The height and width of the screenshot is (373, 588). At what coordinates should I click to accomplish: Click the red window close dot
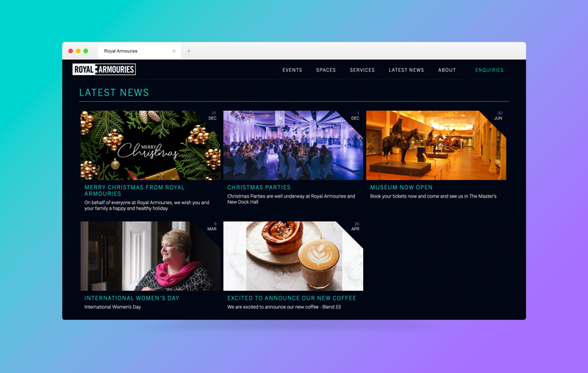[71, 51]
